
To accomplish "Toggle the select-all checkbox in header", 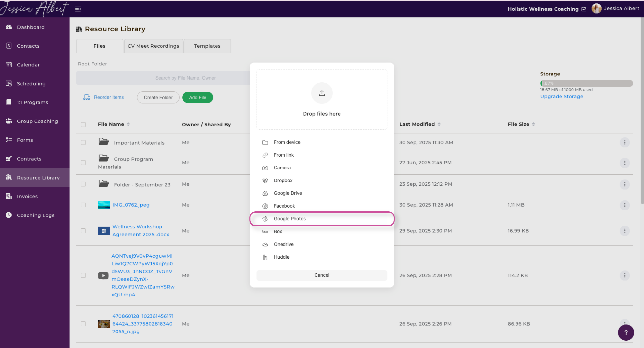I will click(x=83, y=125).
